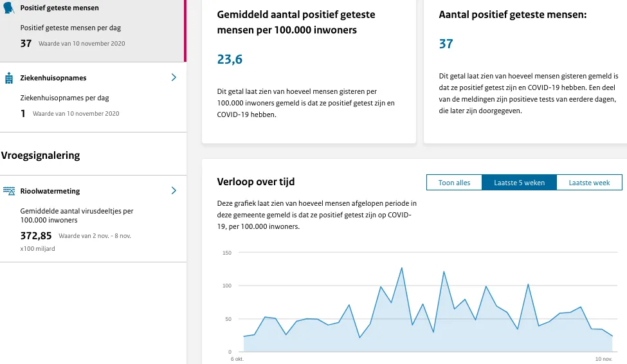
Task: Click the sewage water icon beside Rioolwatermeting
Action: [9, 191]
